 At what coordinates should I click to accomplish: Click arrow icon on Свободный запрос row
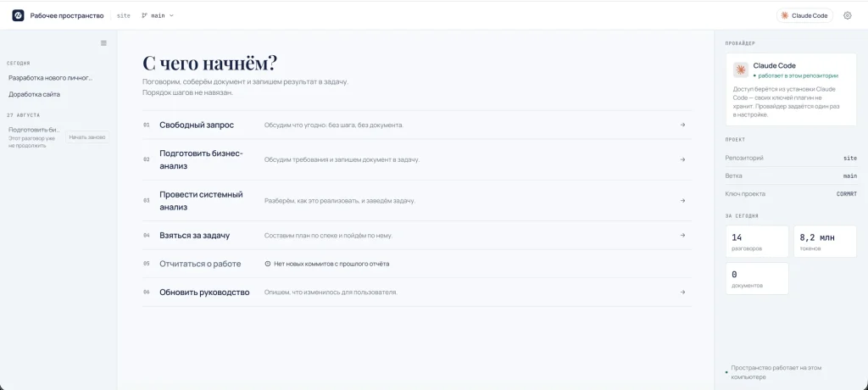(682, 125)
